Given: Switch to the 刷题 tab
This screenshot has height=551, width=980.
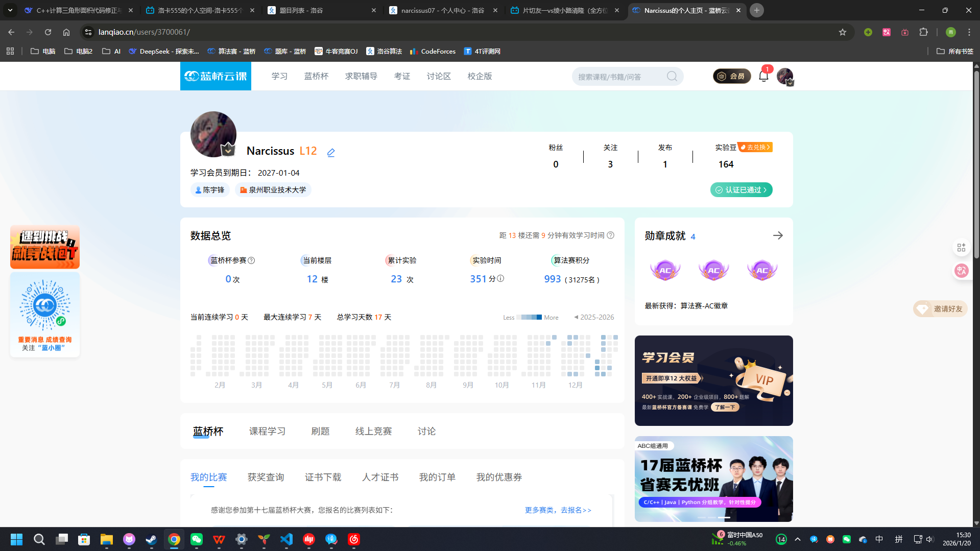Looking at the screenshot, I should click(x=320, y=432).
